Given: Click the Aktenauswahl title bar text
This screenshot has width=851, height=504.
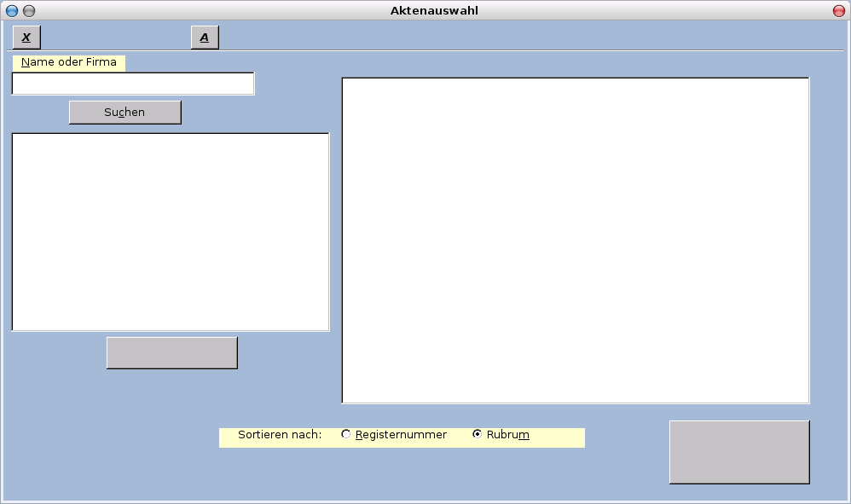Looking at the screenshot, I should [x=434, y=11].
